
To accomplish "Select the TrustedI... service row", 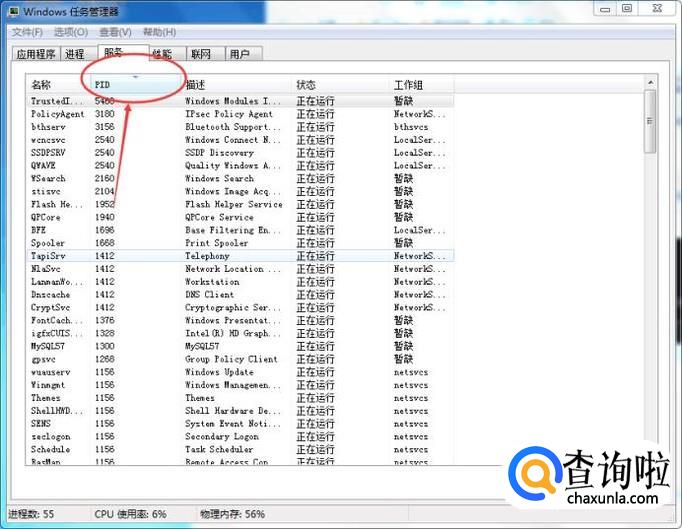I will coord(240,101).
